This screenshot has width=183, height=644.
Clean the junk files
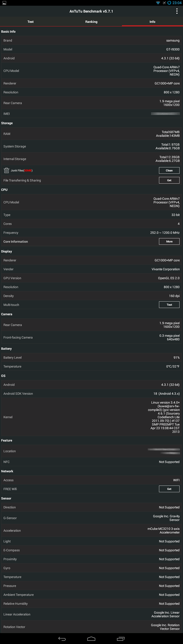tap(169, 170)
